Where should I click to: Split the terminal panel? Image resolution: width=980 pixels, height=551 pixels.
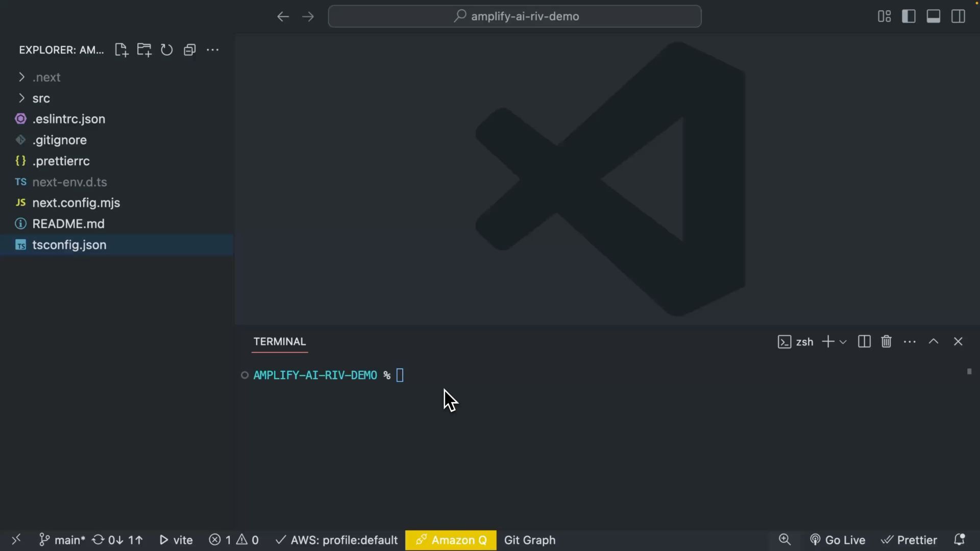tap(864, 342)
